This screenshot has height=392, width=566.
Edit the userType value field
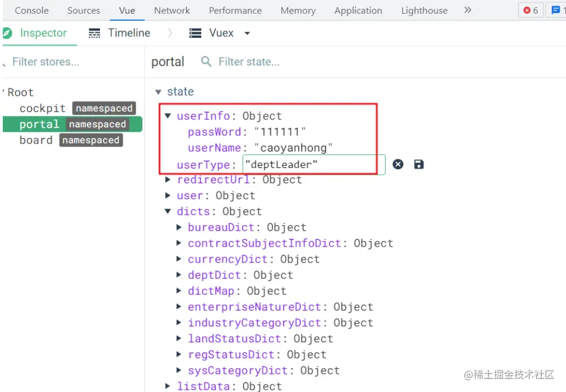pyautogui.click(x=314, y=165)
